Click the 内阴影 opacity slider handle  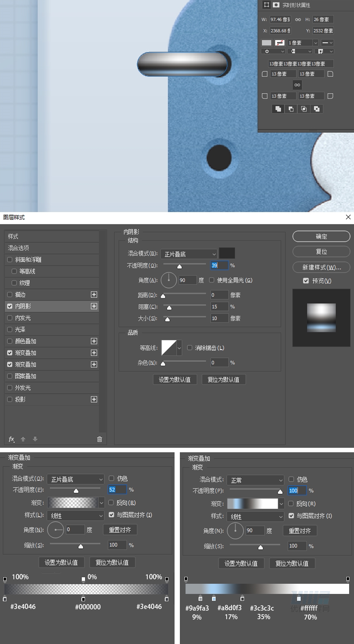click(179, 266)
